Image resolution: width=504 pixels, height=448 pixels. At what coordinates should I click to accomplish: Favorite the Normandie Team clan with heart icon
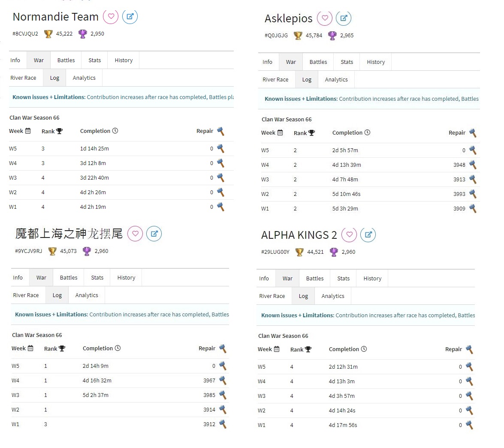pyautogui.click(x=111, y=17)
